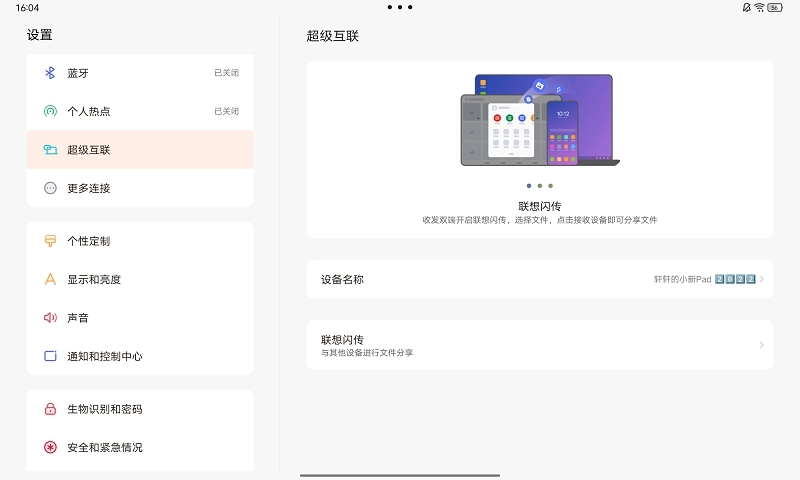Expand 联想闪传 with its chevron arrow
800x480 pixels.
(761, 345)
